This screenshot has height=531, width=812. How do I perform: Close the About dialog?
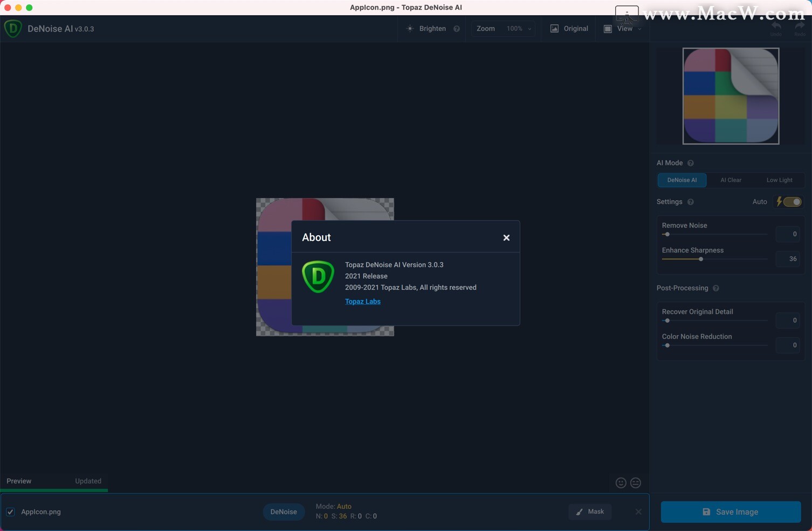[506, 237]
